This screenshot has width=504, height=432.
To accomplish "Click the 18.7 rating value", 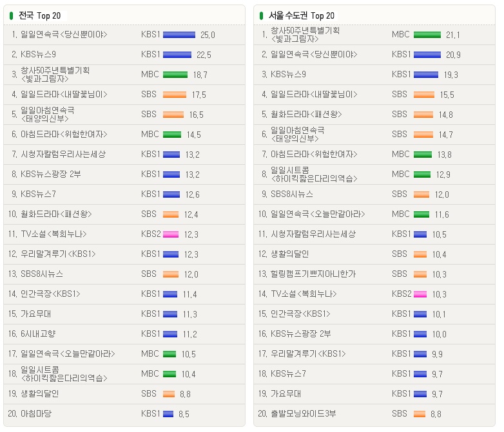I will click(x=200, y=75).
